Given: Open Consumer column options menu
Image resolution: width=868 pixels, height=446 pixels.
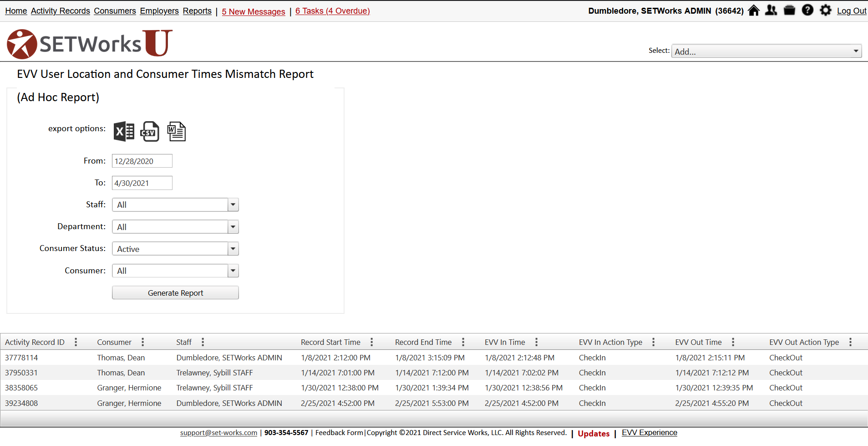Looking at the screenshot, I should point(143,342).
